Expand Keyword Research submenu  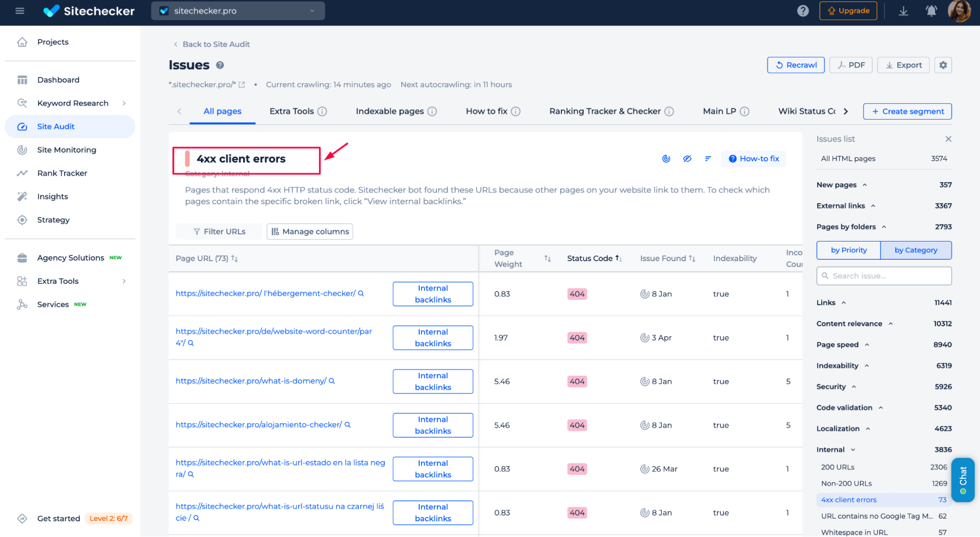(x=124, y=103)
